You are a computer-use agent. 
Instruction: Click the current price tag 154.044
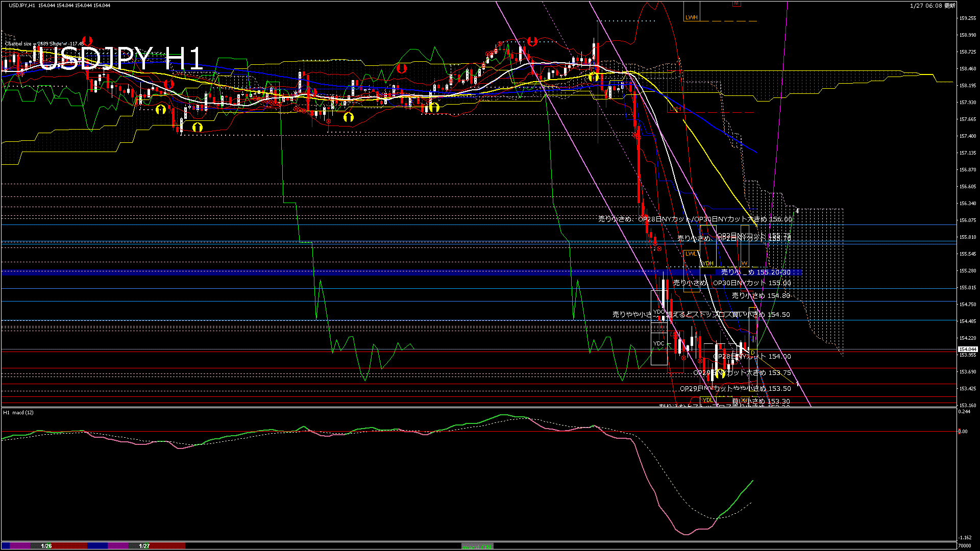pos(967,349)
